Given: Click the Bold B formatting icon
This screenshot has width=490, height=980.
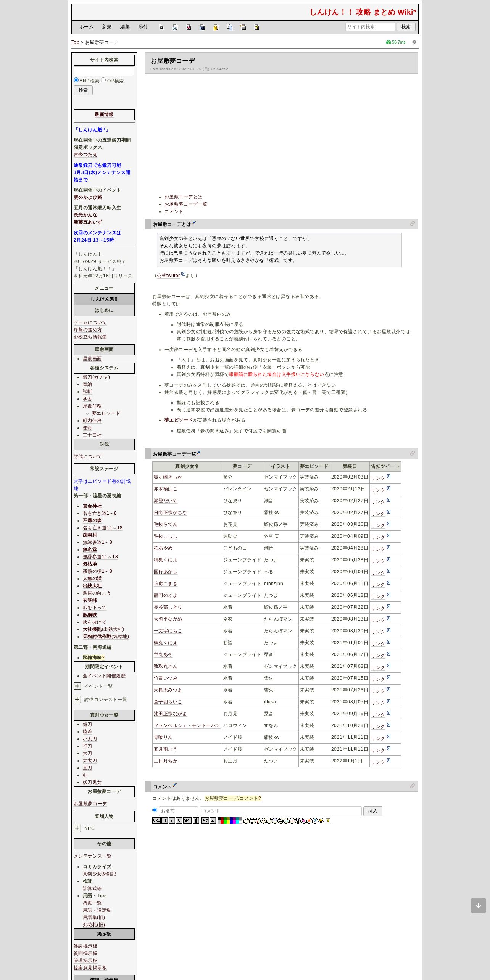Looking at the screenshot, I should click(165, 820).
